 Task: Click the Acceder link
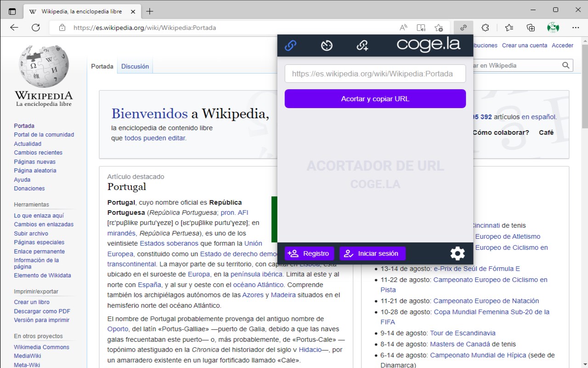pyautogui.click(x=563, y=46)
